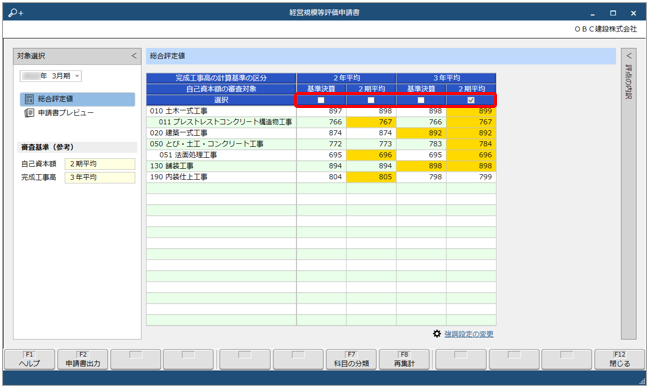Open 申請書プレビュー in the target list
Screen dimensions: 650x388
click(65, 113)
